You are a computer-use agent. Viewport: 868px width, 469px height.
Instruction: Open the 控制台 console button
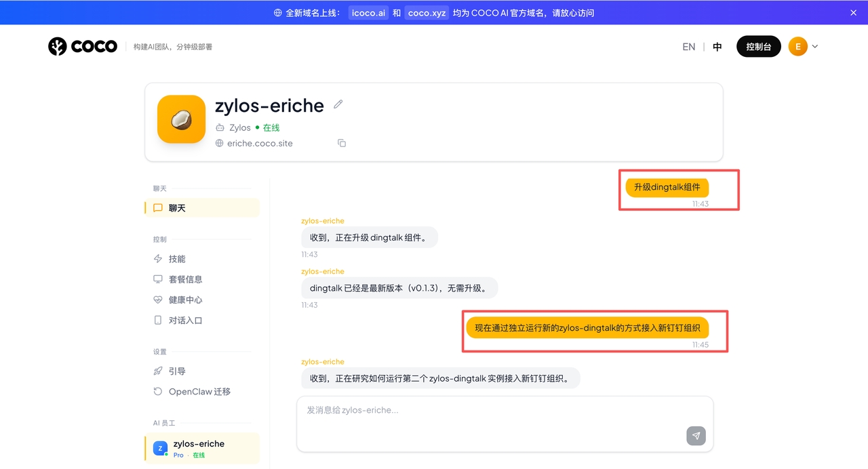point(759,47)
